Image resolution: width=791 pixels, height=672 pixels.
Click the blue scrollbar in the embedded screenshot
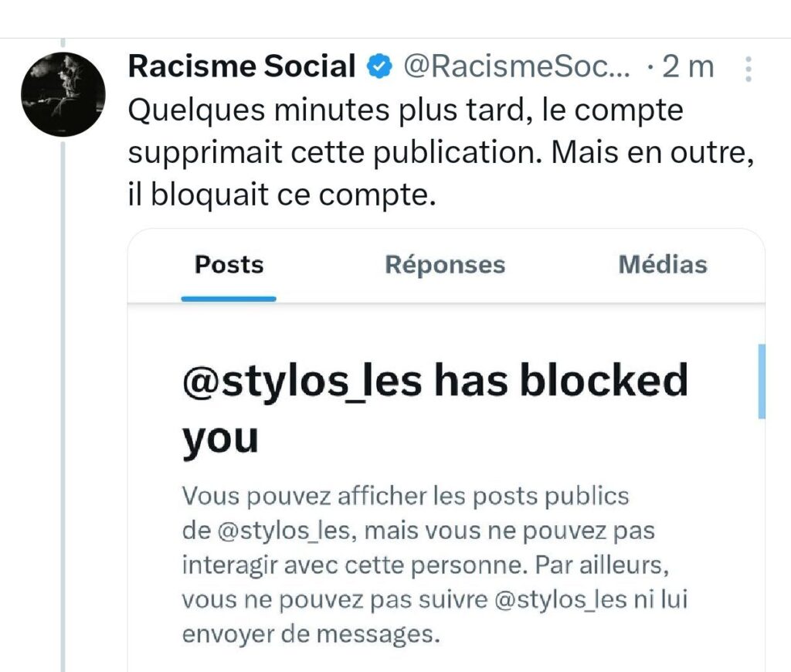tap(762, 381)
